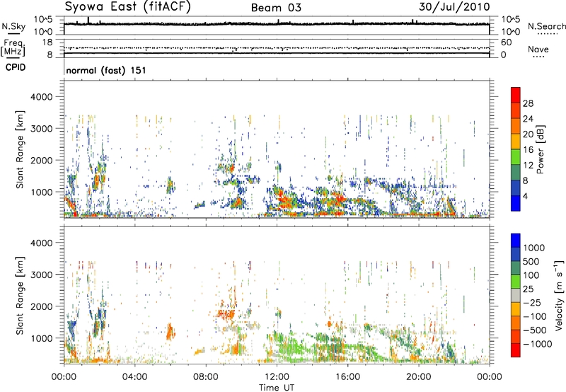Viewport: 566px width, 392px height.
Task: Click the 'Power [dB]' colorbar title
Action: [x=541, y=149]
